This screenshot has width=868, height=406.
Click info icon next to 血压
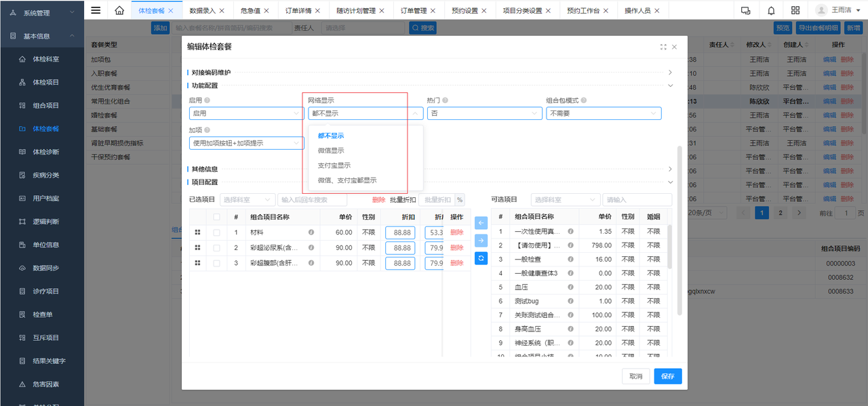point(570,287)
